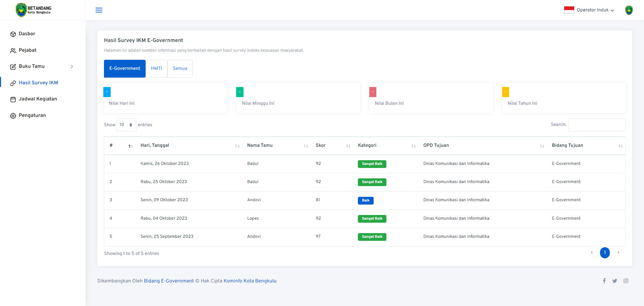Click Sangat Baik badge for 26 Oktober row
Viewport: 644px width, 306px height.
pyautogui.click(x=372, y=164)
